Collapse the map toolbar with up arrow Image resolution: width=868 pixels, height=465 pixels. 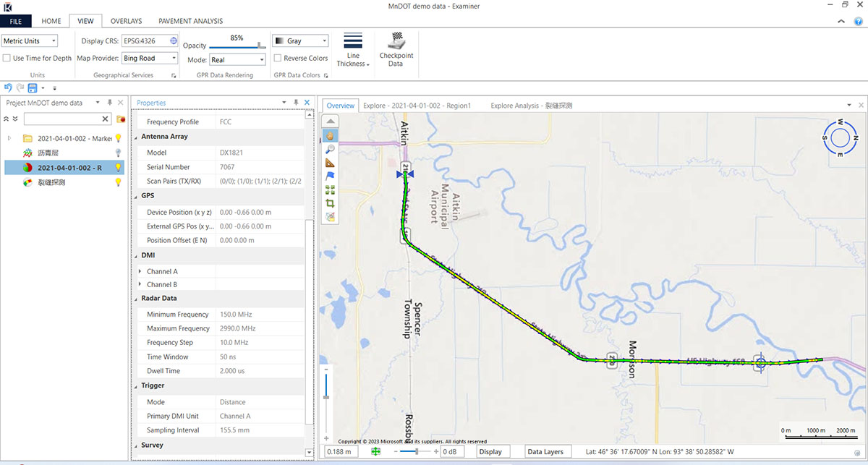(x=330, y=121)
